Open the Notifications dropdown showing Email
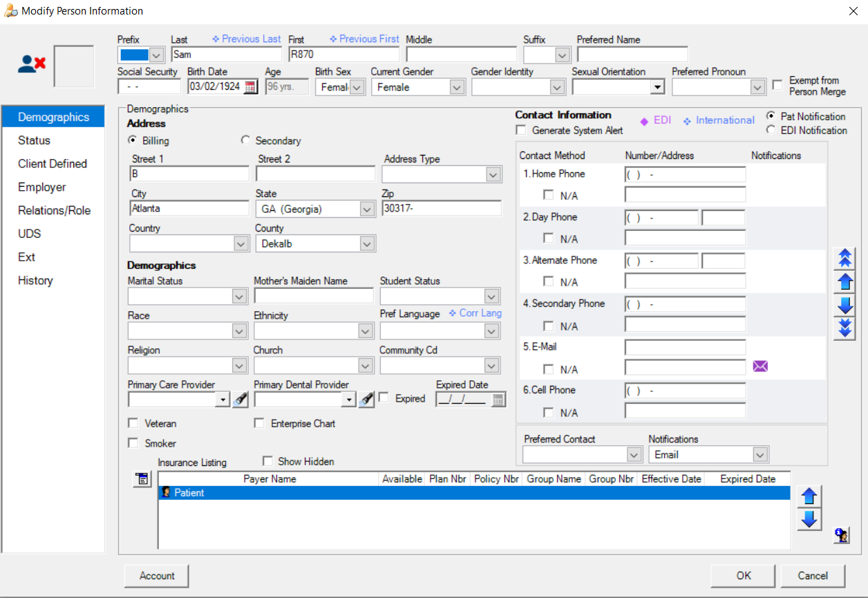 pyautogui.click(x=761, y=454)
